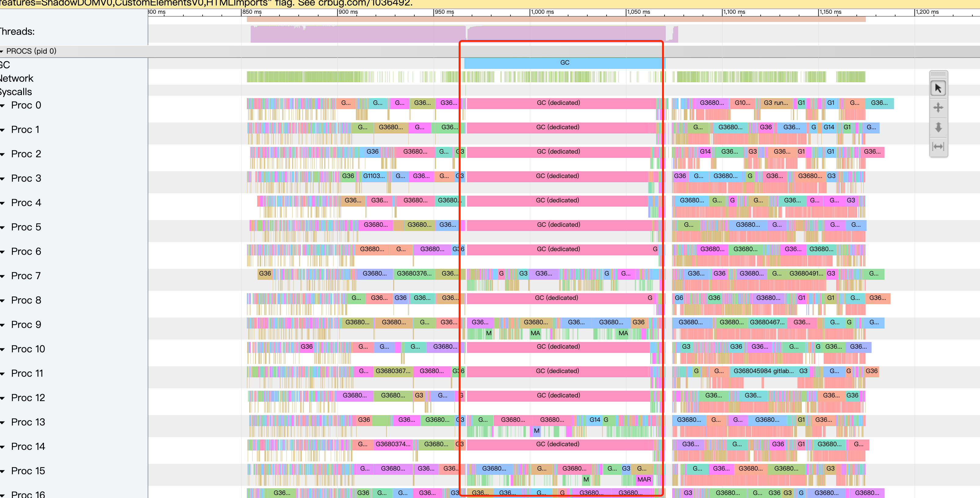The height and width of the screenshot is (498, 980).
Task: Select the timing measurement tool
Action: point(938,146)
